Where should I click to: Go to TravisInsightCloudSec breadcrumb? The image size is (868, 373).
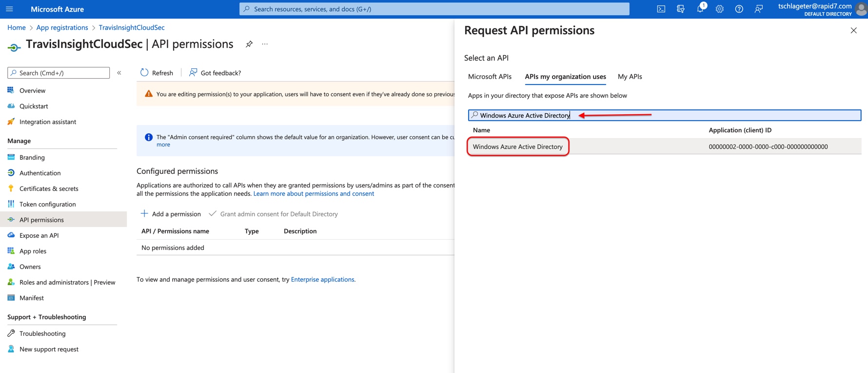coord(132,27)
